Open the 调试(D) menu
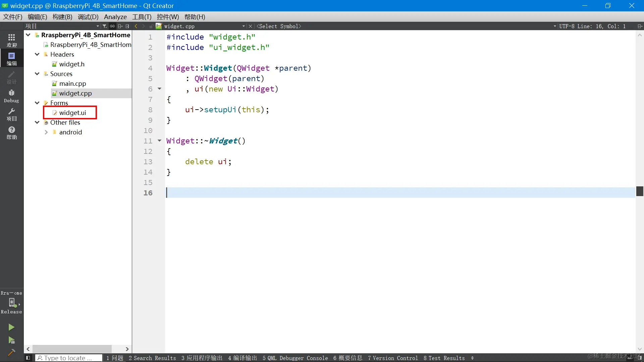644x362 pixels. coord(88,17)
